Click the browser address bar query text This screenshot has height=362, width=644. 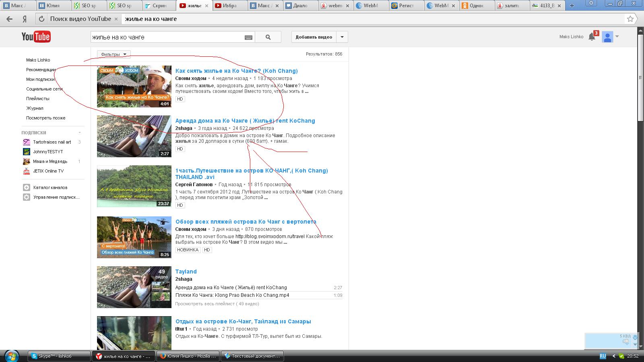[x=151, y=19]
